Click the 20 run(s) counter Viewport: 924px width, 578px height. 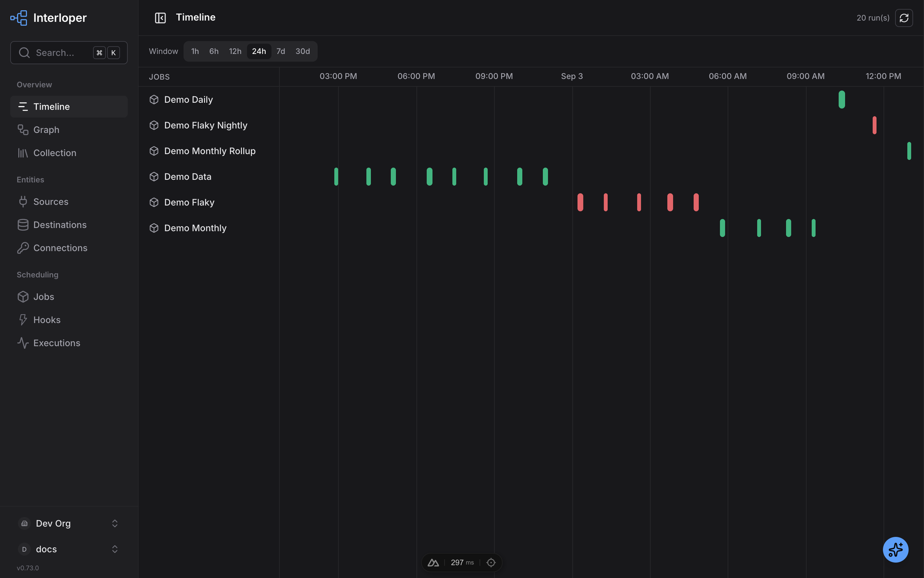pyautogui.click(x=873, y=18)
